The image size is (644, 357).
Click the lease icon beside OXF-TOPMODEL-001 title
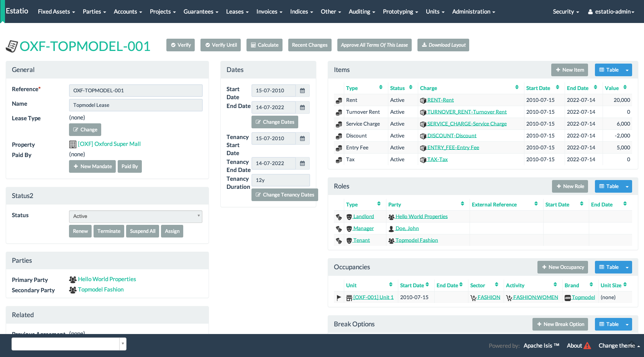pyautogui.click(x=12, y=46)
